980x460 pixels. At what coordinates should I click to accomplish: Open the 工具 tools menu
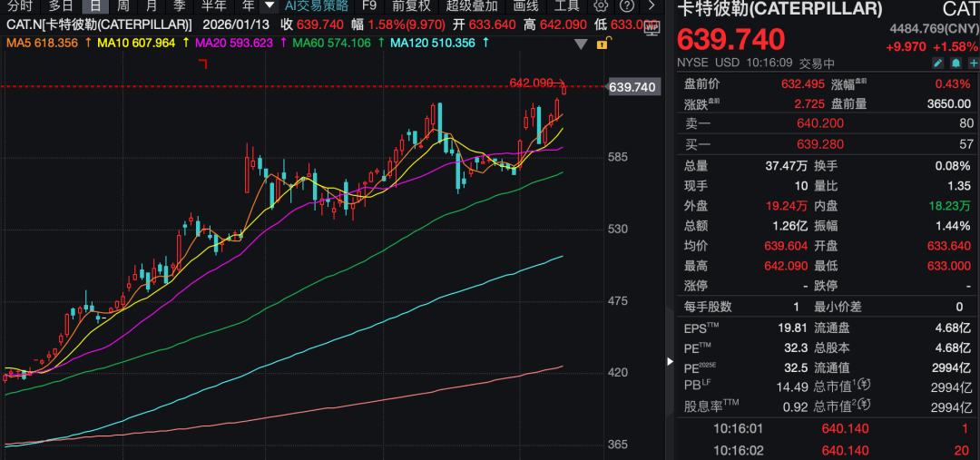567,5
